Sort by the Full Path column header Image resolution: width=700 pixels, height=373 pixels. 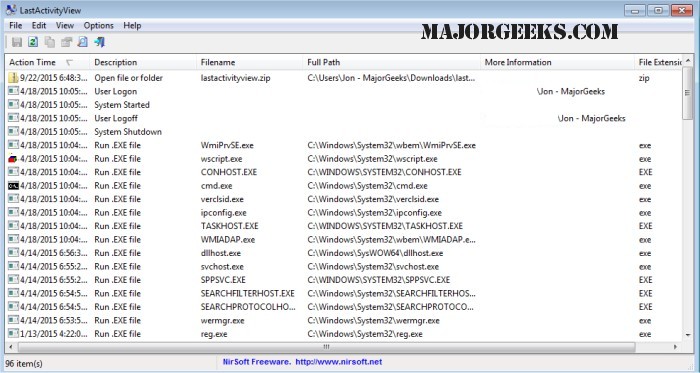point(392,62)
